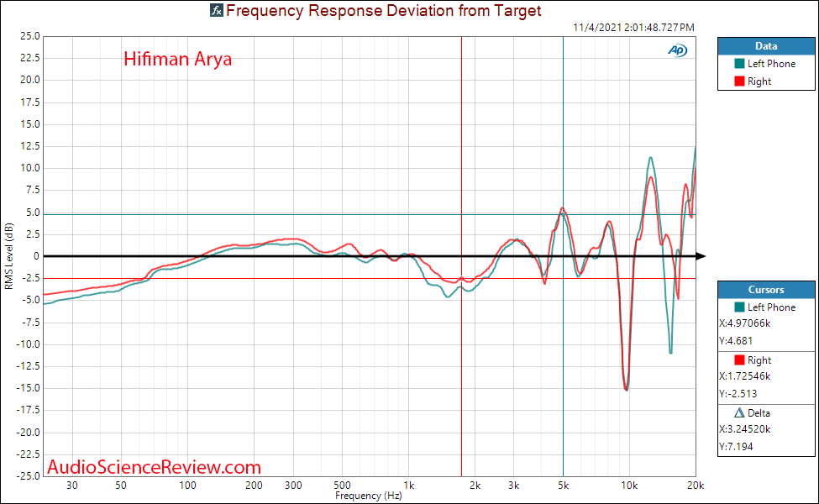The width and height of the screenshot is (819, 504).
Task: Click the teal Left Phone swatch in Data legend
Action: pyautogui.click(x=739, y=64)
